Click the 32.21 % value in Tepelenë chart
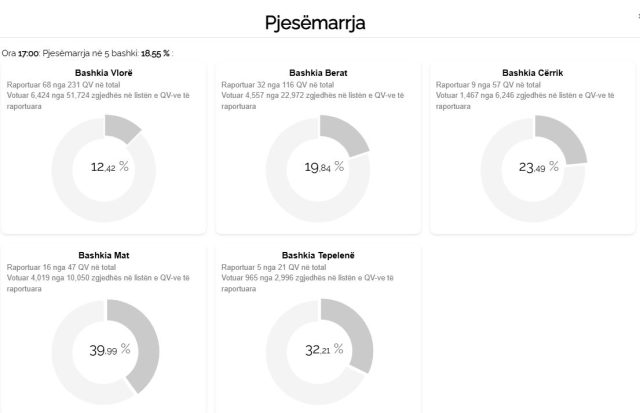Screen dimensions: 640x413 (323, 350)
